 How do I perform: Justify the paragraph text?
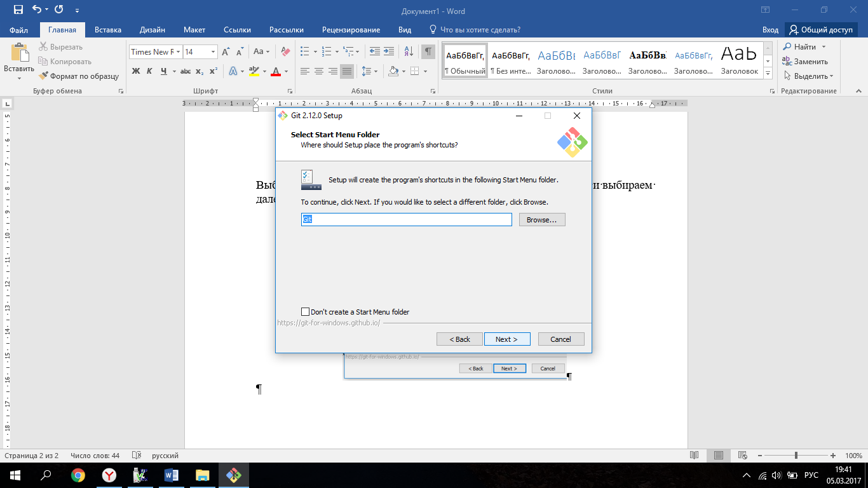click(347, 71)
